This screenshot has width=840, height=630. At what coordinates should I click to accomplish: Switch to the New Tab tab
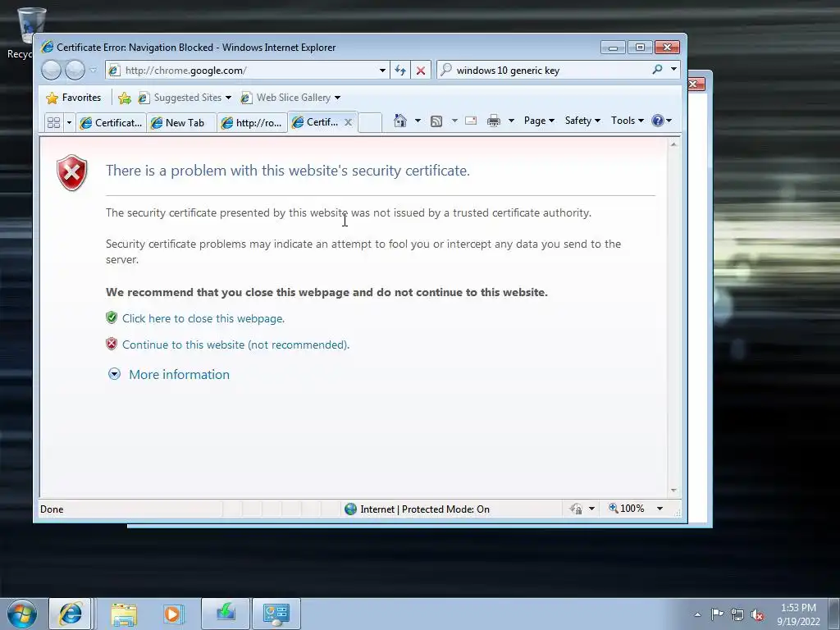(181, 123)
